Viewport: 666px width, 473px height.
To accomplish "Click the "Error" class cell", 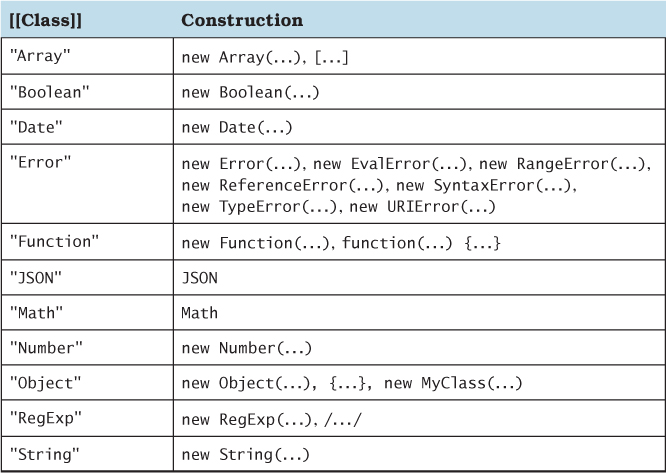I will tap(39, 162).
